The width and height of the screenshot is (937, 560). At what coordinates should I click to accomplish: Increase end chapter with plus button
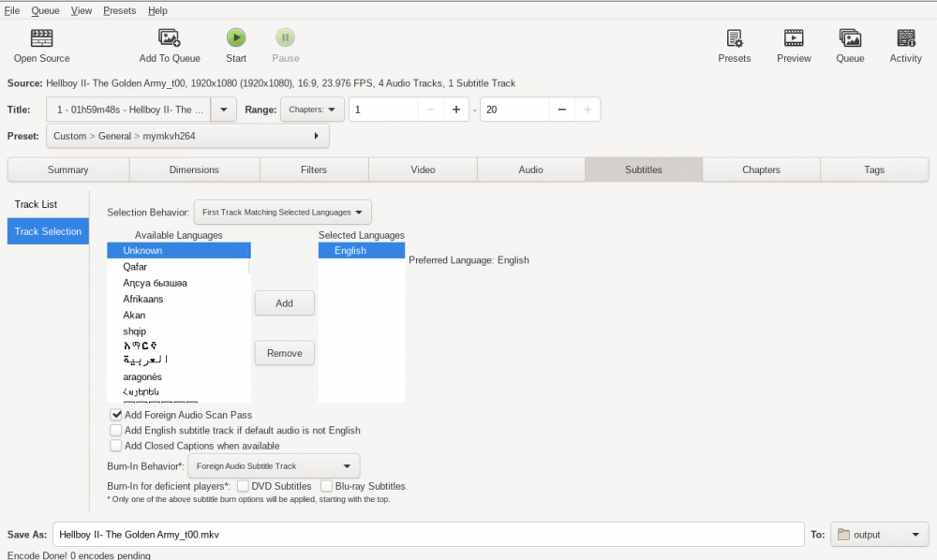coord(587,110)
